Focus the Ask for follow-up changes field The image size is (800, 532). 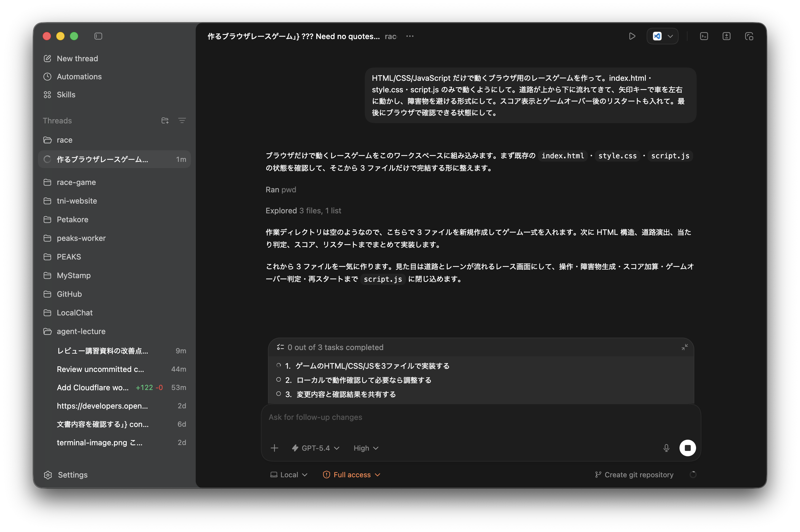click(481, 417)
